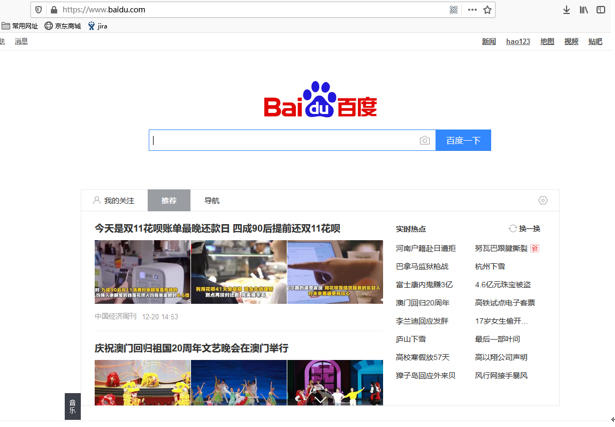Screen dimensions: 615x427
Task: Open the tracking protection shield icon
Action: point(38,10)
